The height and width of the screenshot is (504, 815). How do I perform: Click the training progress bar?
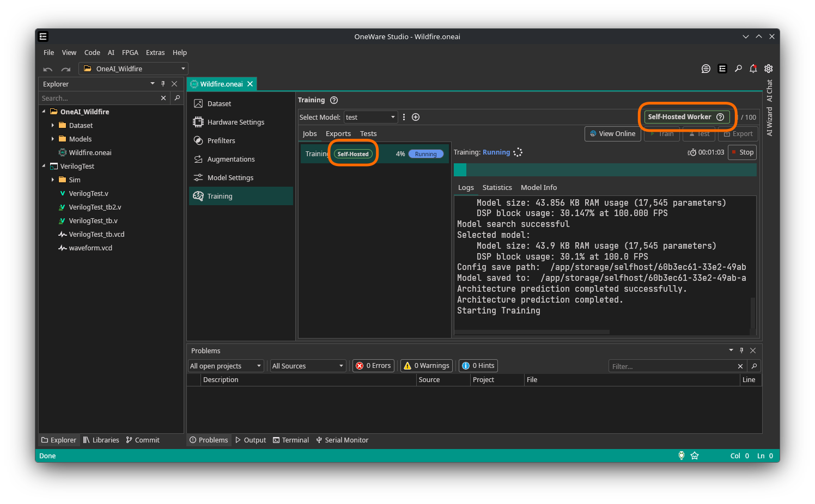(605, 169)
